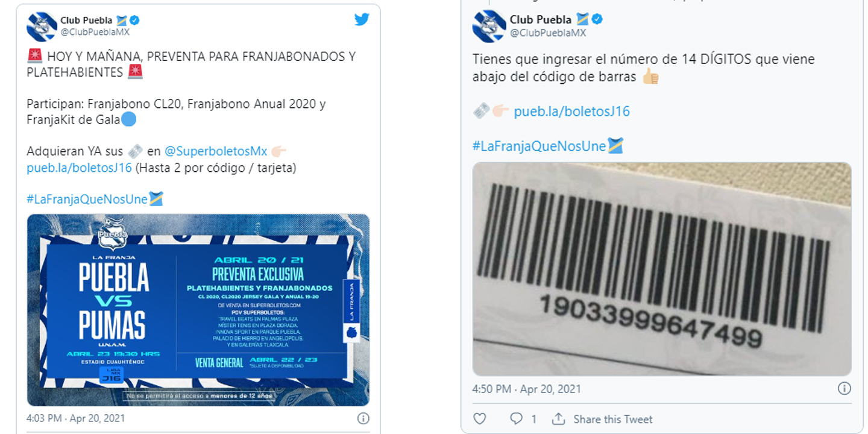868x434 pixels.
Task: Click the 4:50 PM timestamp
Action: pos(527,389)
